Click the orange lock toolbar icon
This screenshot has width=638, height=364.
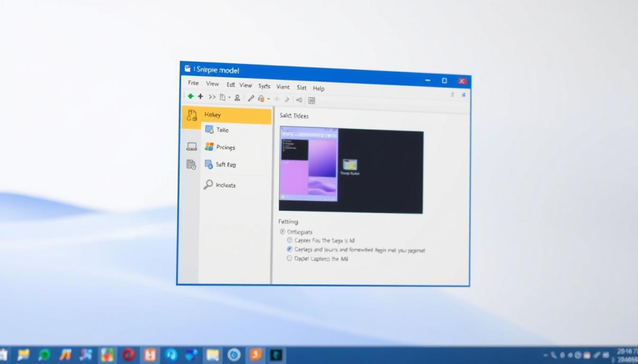[262, 98]
